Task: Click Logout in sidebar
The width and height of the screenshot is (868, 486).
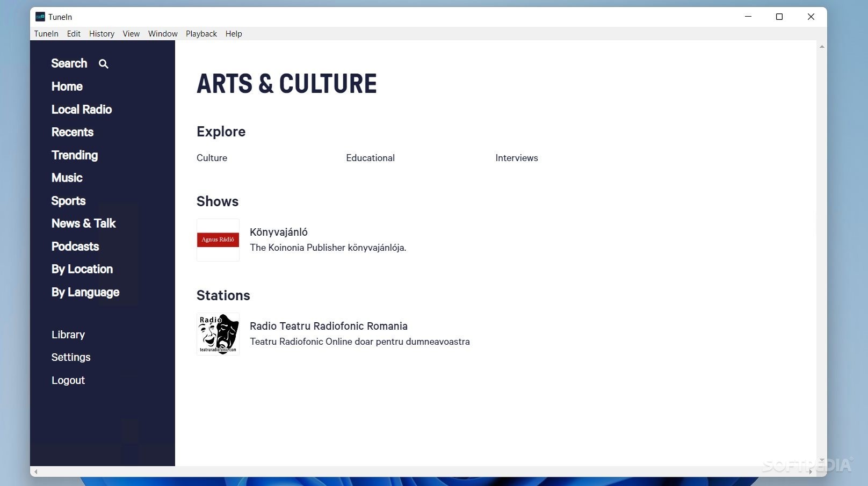Action: tap(68, 380)
